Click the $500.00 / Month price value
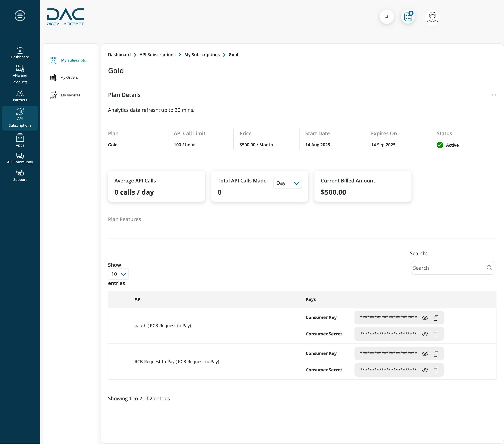Screen dimensions: 504x444 click(x=256, y=145)
